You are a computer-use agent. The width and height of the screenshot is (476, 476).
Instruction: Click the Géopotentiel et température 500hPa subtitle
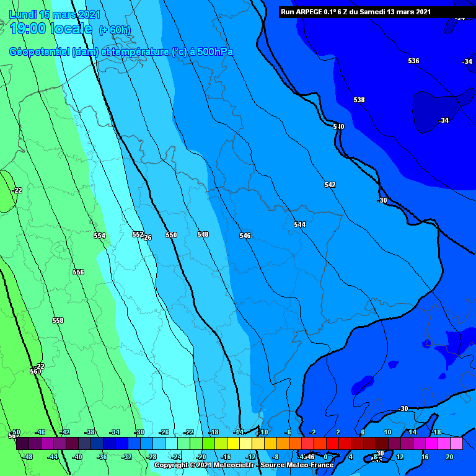(x=121, y=52)
